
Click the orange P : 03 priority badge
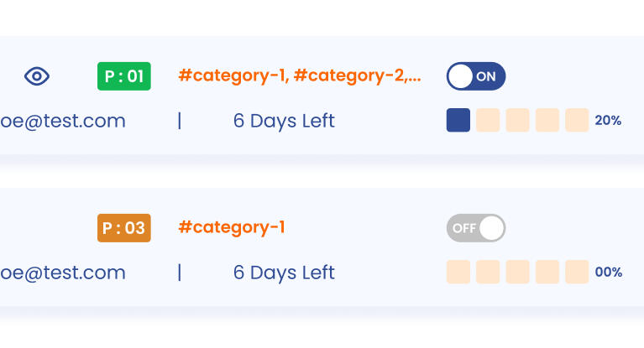click(x=123, y=227)
